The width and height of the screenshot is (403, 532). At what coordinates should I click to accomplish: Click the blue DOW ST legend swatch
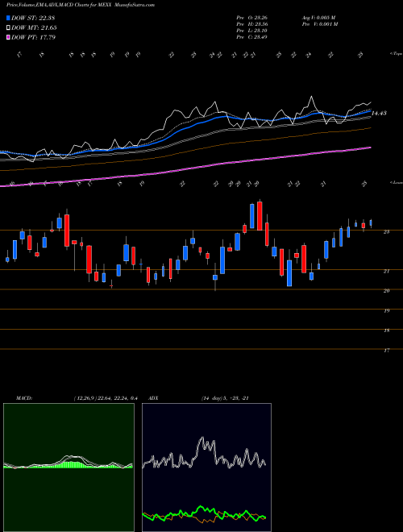[8, 18]
